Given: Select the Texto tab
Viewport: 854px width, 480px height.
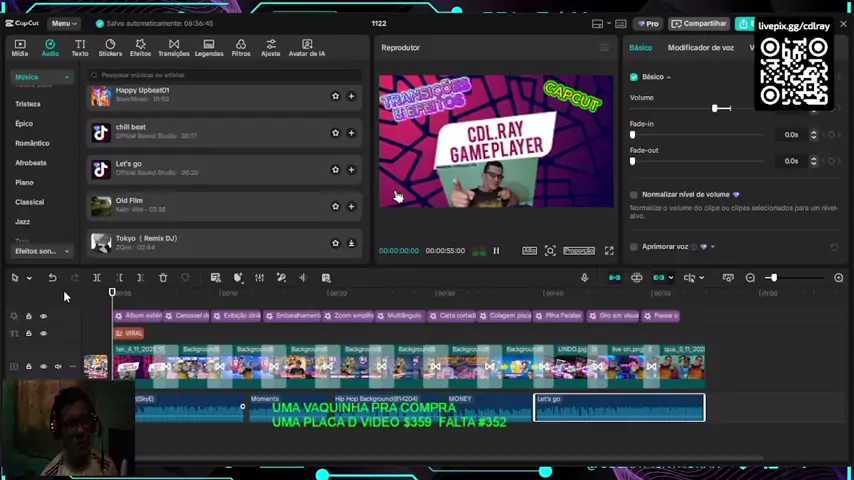Looking at the screenshot, I should [x=80, y=47].
